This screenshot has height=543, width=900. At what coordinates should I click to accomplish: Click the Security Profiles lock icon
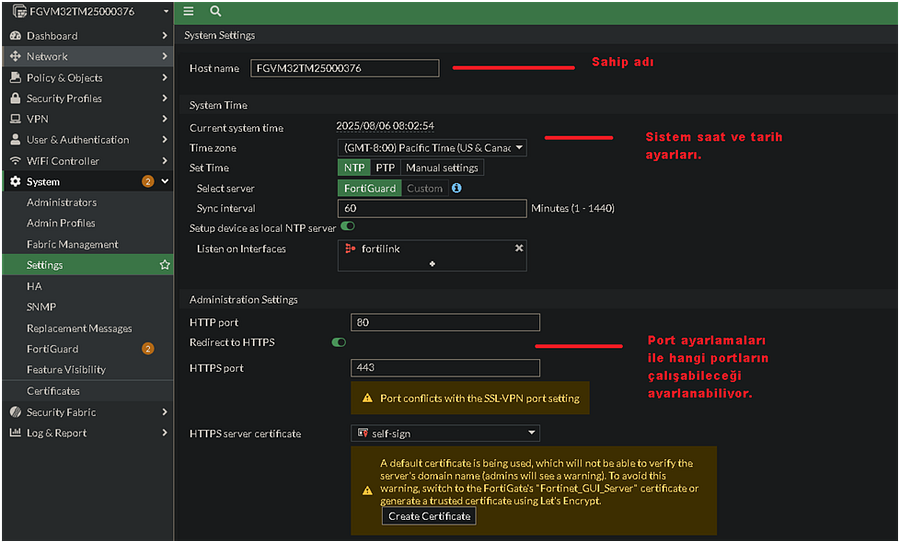pos(15,98)
